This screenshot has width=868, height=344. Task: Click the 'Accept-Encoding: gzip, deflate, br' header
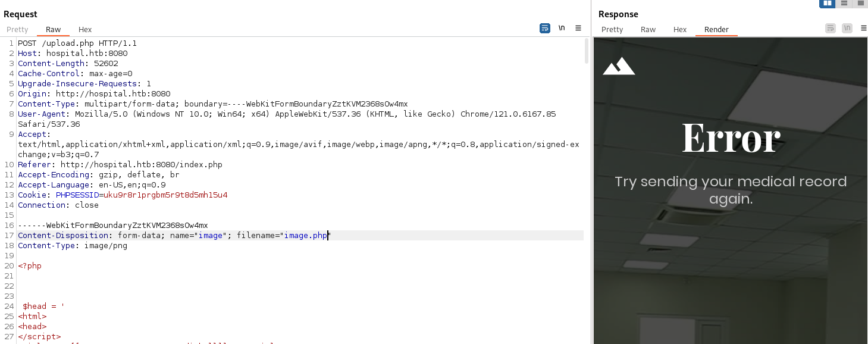99,175
